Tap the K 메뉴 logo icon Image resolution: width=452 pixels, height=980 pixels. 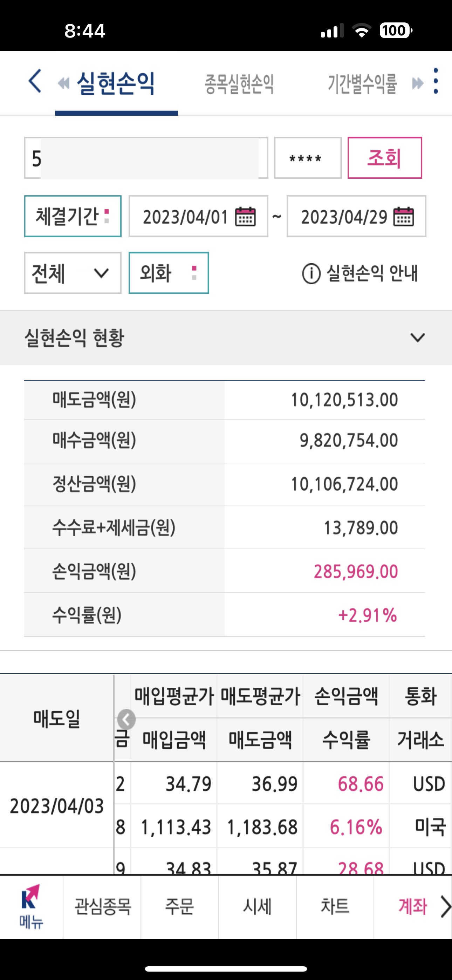[x=31, y=907]
